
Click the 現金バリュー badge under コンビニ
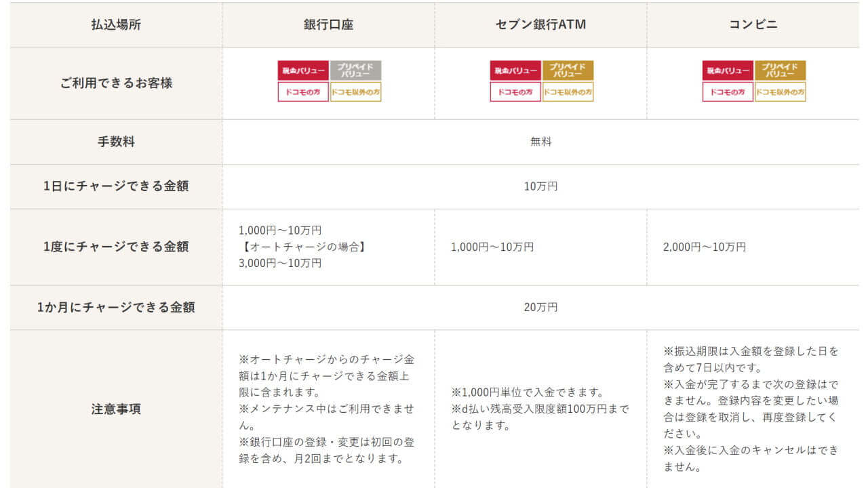728,70
